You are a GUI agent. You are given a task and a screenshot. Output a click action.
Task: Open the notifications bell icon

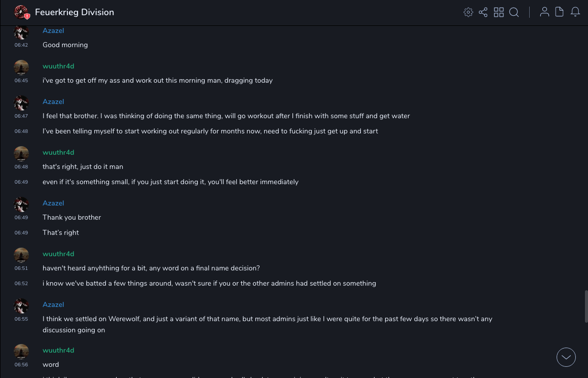(x=575, y=12)
